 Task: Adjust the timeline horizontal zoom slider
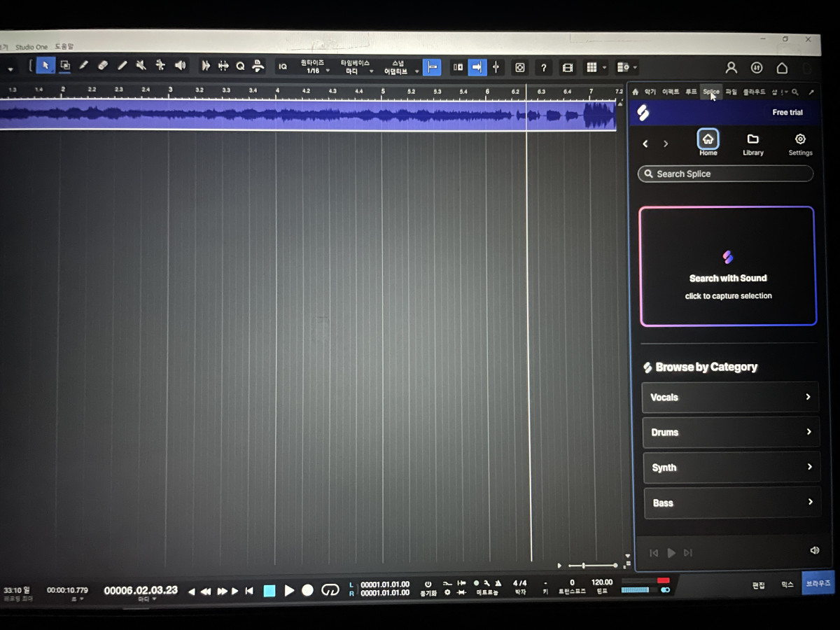pyautogui.click(x=593, y=565)
